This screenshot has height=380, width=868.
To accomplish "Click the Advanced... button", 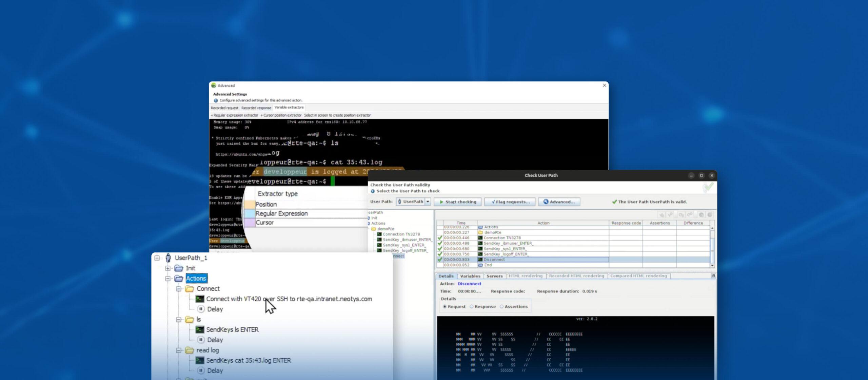I will 559,202.
